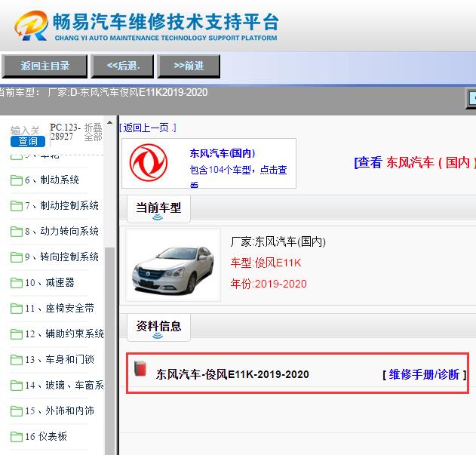The width and height of the screenshot is (476, 455).
Task: Click the red Dongfeng logo icon
Action: [x=148, y=163]
